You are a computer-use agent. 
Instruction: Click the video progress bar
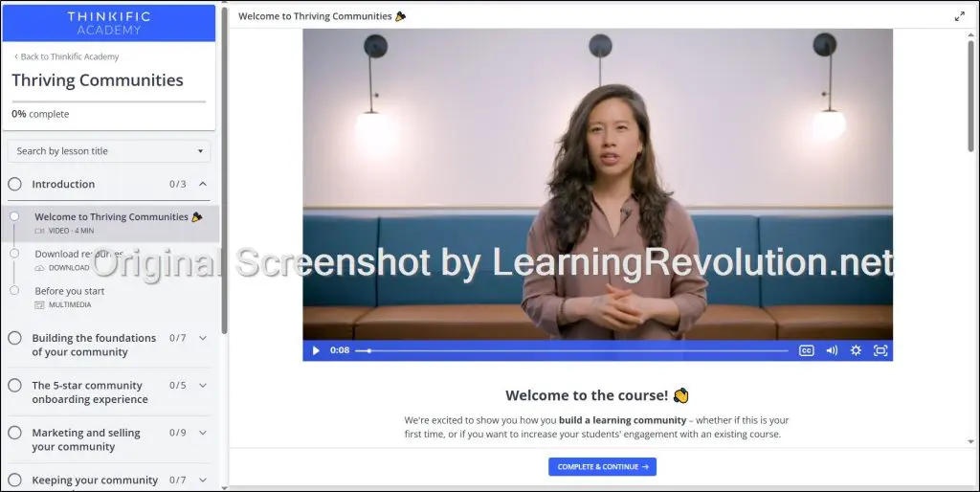[571, 350]
